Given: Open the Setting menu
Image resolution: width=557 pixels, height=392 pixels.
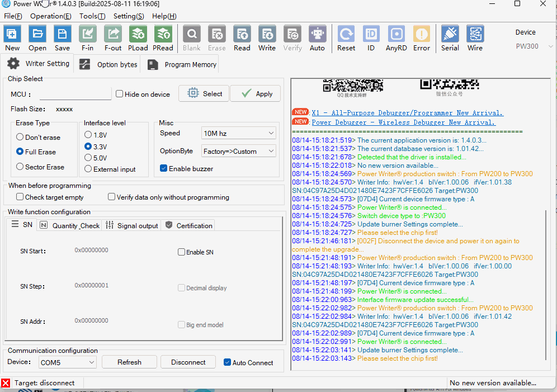Looking at the screenshot, I should point(129,16).
